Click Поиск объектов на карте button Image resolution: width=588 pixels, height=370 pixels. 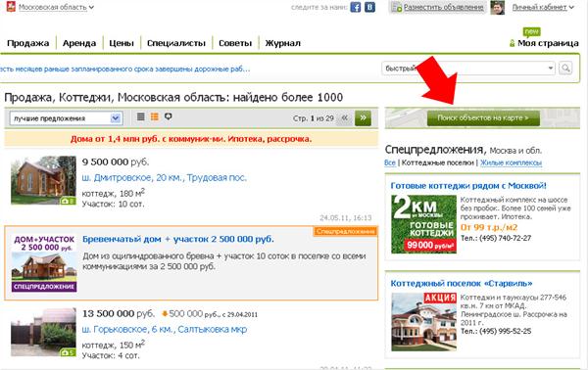point(483,118)
